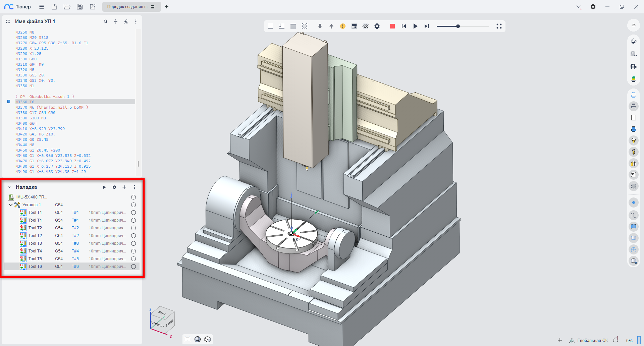
Task: Open the yellow warning indicator
Action: click(x=342, y=26)
